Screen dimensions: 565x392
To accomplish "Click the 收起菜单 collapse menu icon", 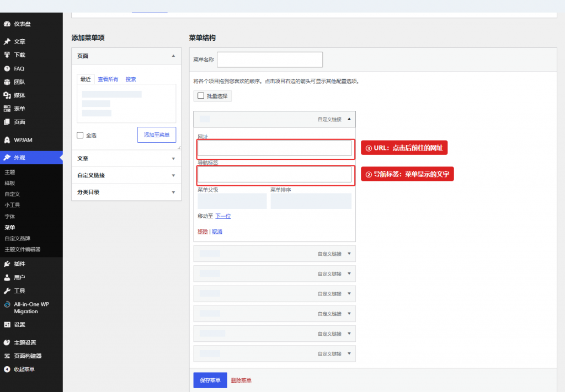I will (x=7, y=369).
